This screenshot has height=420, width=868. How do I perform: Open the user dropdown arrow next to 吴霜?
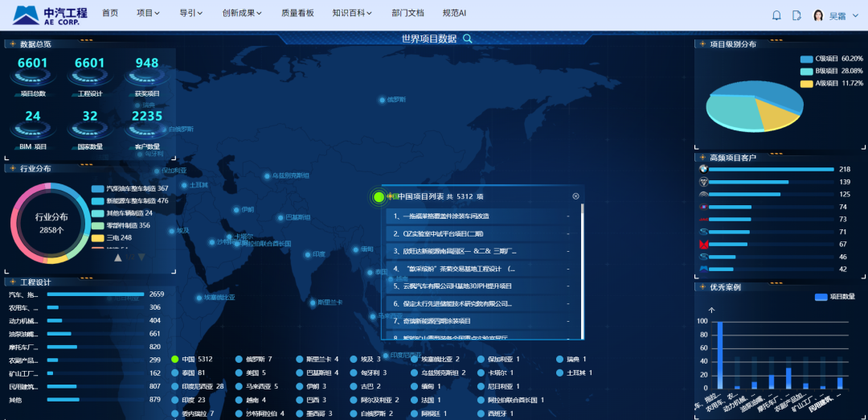tap(856, 15)
